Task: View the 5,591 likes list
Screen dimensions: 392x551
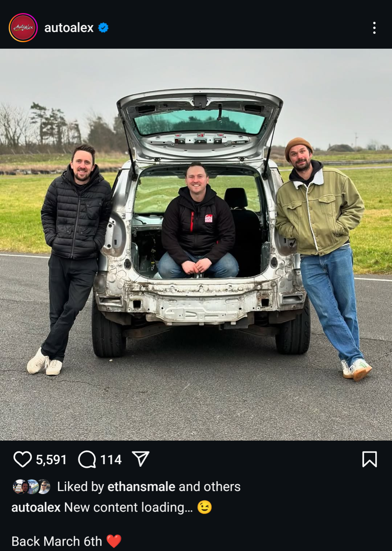Action: 51,460
